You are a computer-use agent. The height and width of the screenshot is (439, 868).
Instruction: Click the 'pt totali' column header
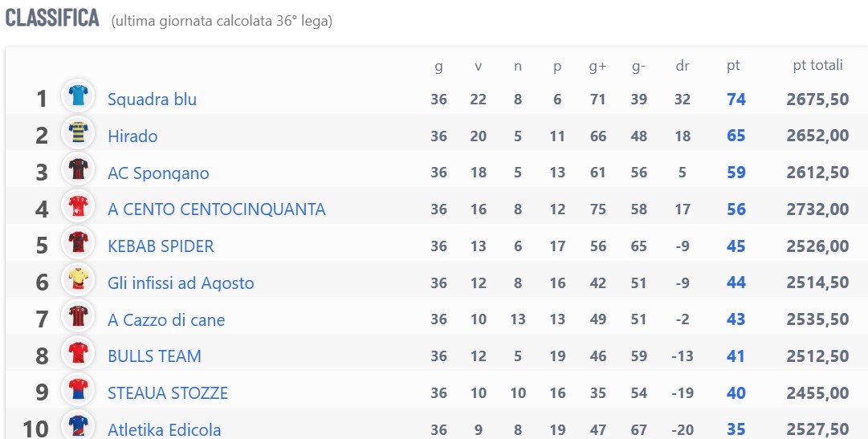(x=817, y=65)
